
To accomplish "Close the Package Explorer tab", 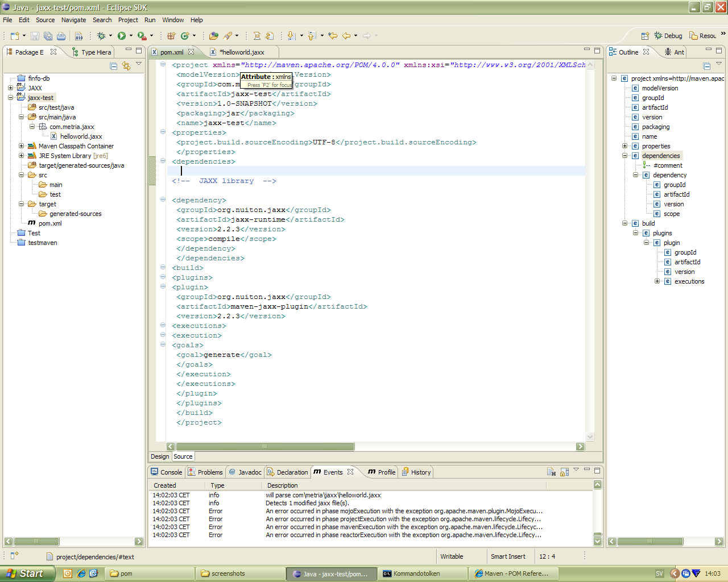I will point(53,52).
